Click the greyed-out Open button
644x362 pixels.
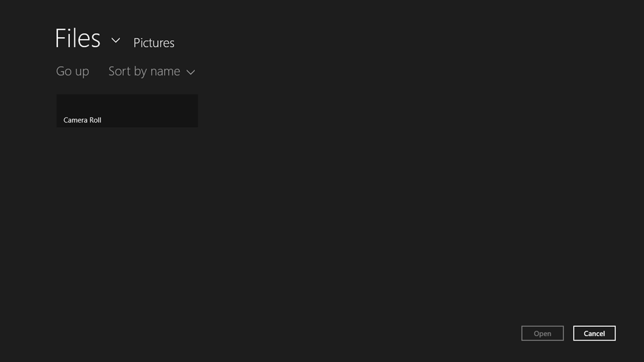(x=542, y=334)
